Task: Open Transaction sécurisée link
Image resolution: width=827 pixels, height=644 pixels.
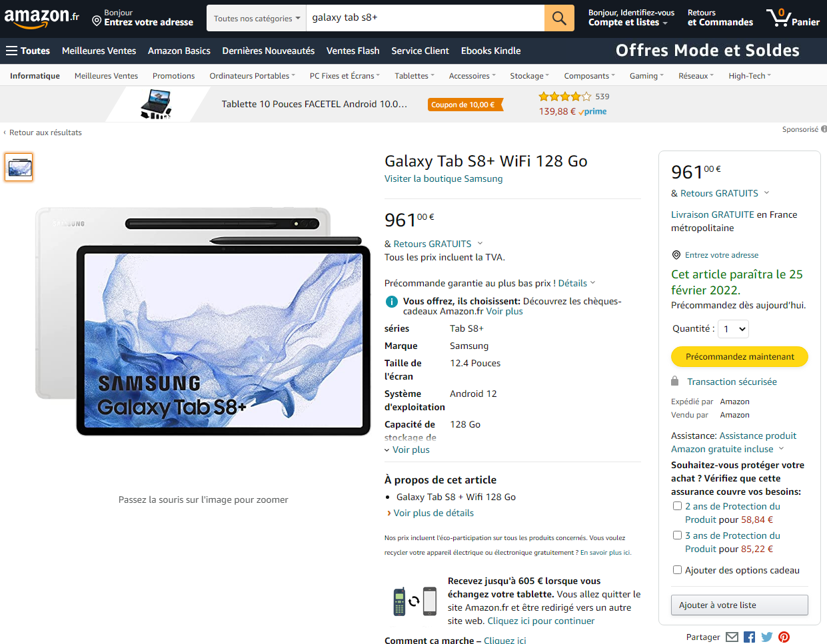Action: pos(732,382)
